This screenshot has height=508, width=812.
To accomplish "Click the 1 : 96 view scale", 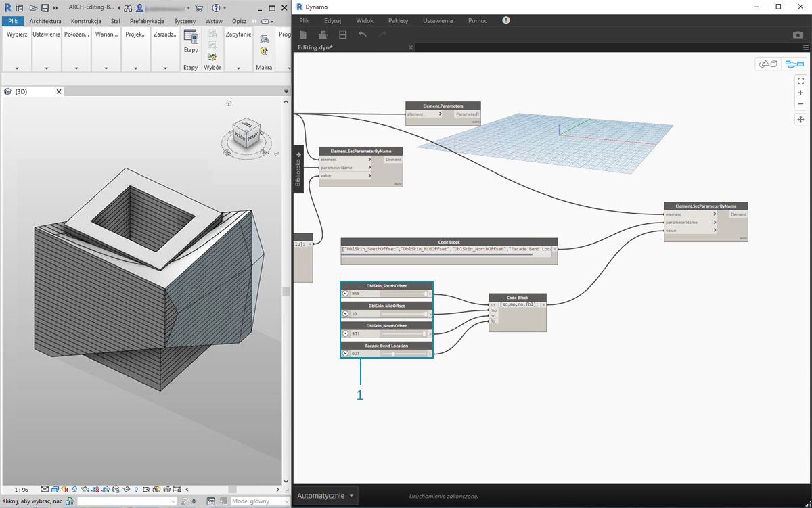I will 21,489.
